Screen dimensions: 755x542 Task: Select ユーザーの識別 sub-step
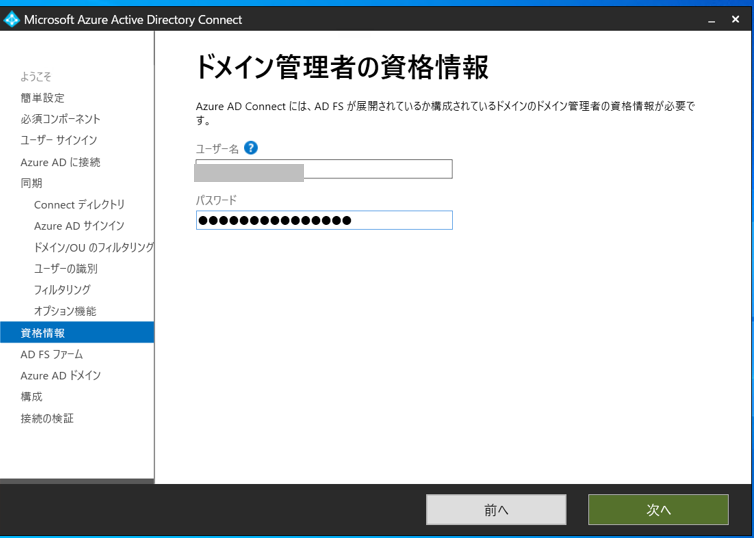coord(65,268)
